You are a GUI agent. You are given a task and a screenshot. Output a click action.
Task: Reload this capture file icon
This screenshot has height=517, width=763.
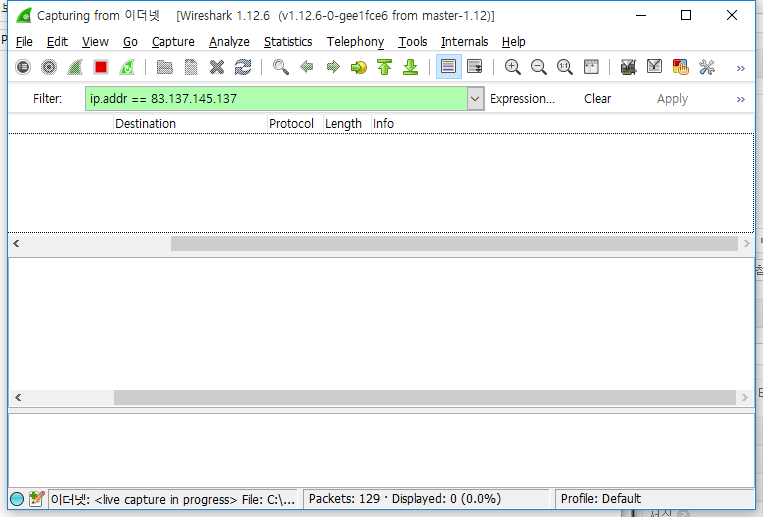pyautogui.click(x=243, y=67)
